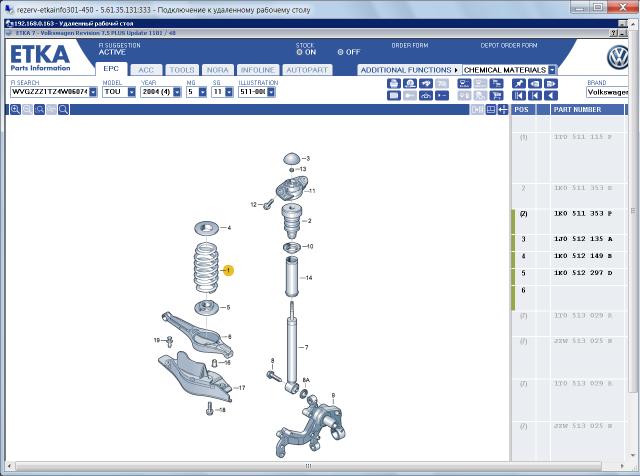Click callout 11 on the upper mount

(x=312, y=191)
